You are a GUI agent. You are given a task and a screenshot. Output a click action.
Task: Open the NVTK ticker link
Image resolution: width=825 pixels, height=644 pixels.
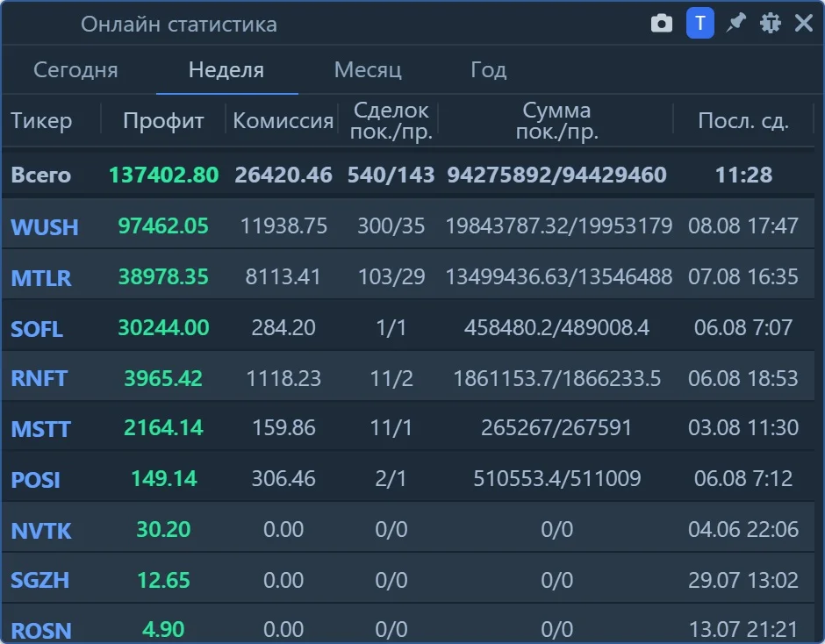(x=41, y=530)
